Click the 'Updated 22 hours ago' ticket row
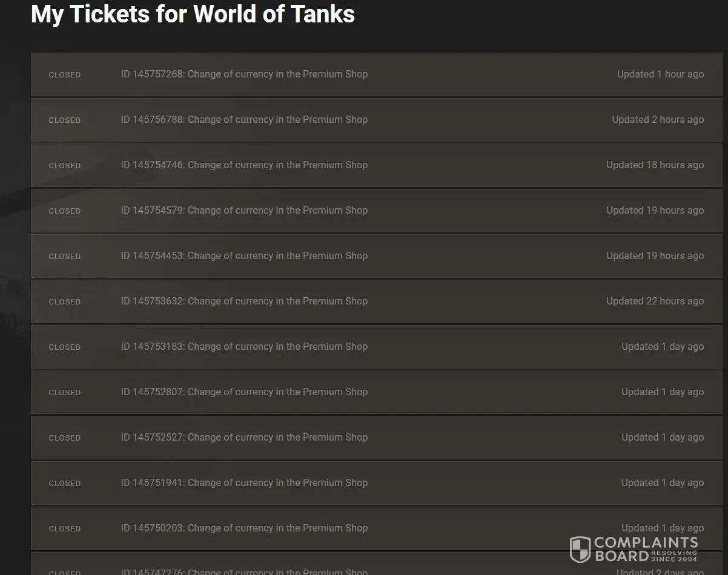Image resolution: width=728 pixels, height=575 pixels. click(x=655, y=301)
